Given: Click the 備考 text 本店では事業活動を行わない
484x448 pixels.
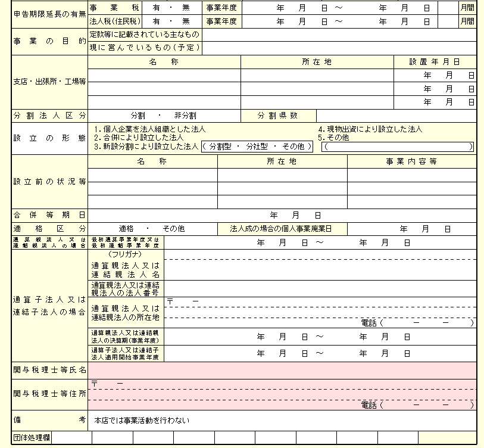Looking at the screenshot, I should (x=142, y=421).
